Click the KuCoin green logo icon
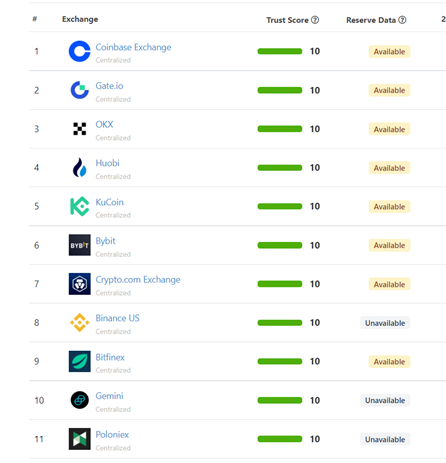The image size is (446, 463). [79, 206]
